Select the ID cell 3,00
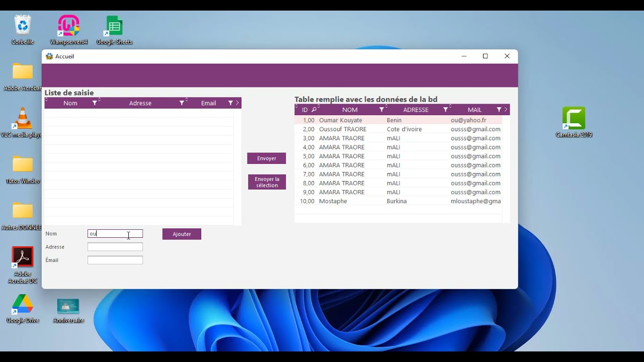This screenshot has width=644, height=362. 308,138
